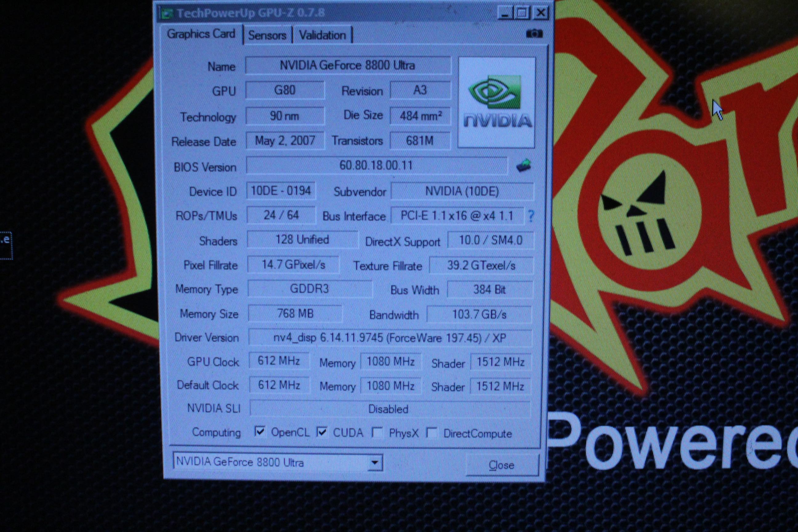
Task: Toggle the CUDA checkbox
Action: [322, 432]
